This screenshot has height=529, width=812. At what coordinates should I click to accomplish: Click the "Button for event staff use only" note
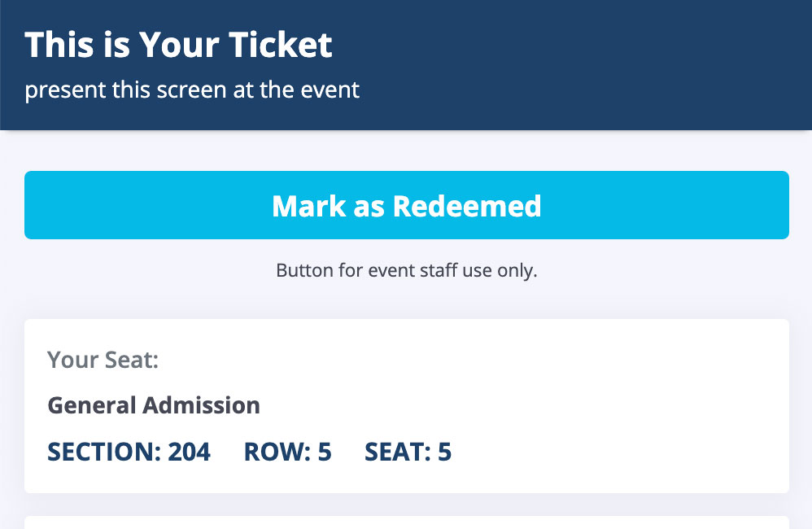pos(407,271)
